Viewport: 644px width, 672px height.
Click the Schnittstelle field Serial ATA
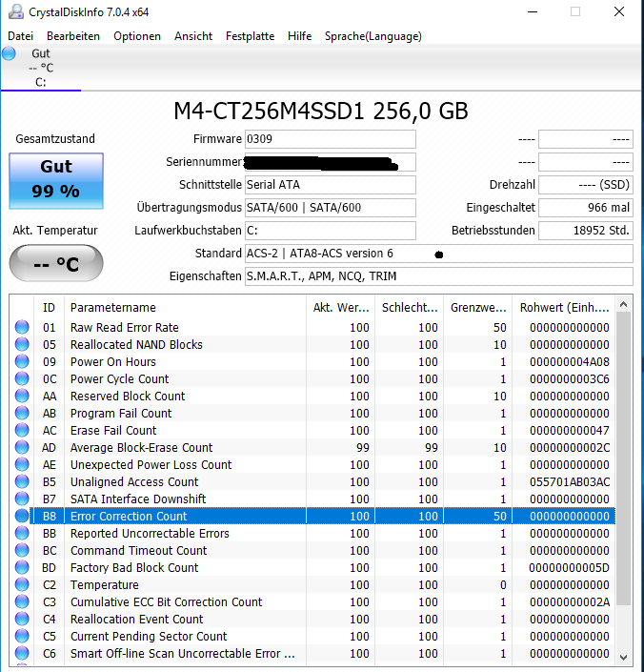331,185
